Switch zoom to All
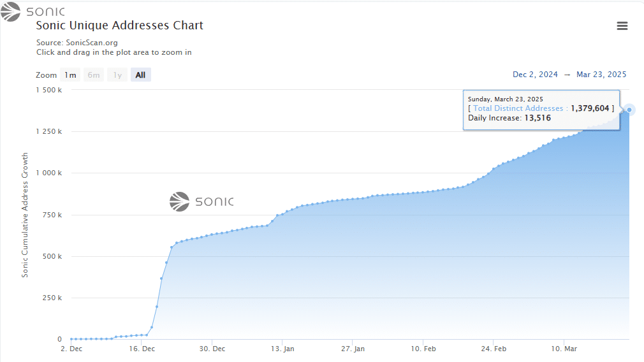The image size is (644, 362). tap(140, 75)
